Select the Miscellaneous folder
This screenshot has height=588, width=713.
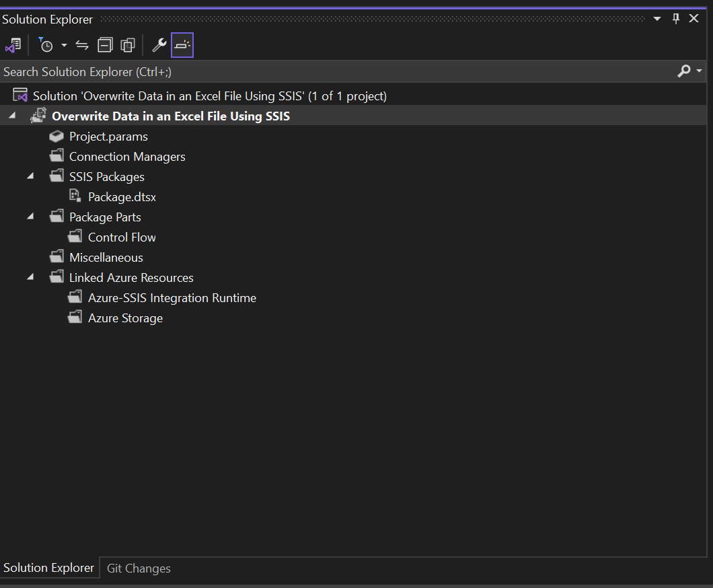pos(106,258)
